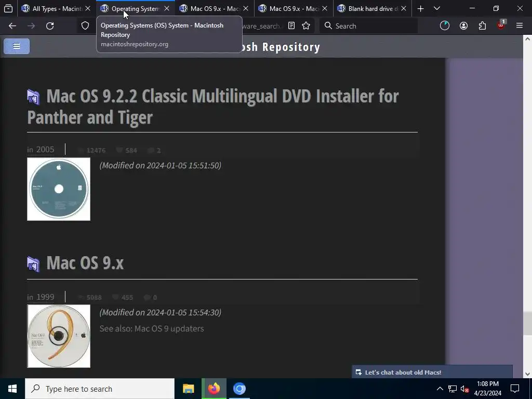The image size is (532, 399).
Task: Click the muted volume tray icon
Action: [x=464, y=389]
